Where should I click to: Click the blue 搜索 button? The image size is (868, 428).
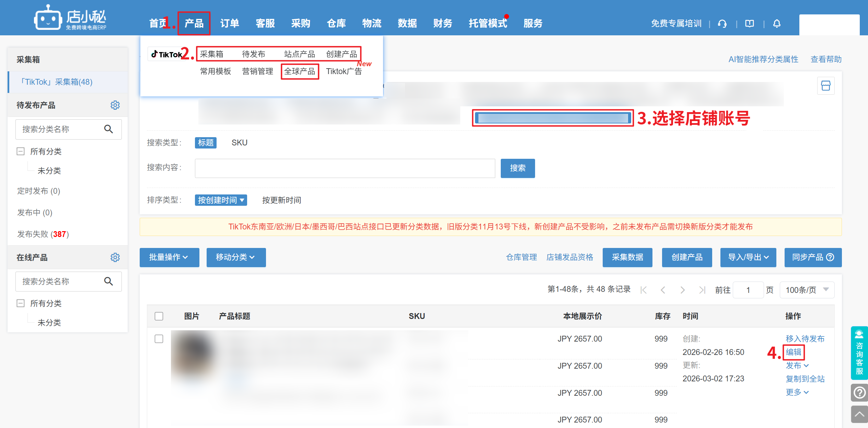[517, 168]
